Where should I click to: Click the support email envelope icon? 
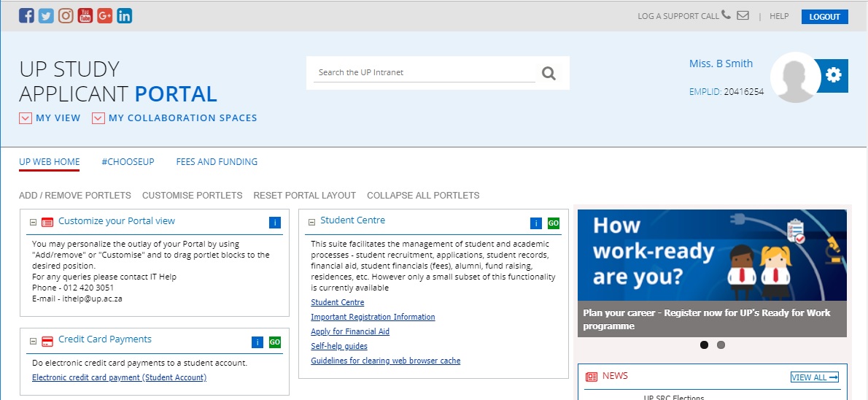tap(743, 15)
